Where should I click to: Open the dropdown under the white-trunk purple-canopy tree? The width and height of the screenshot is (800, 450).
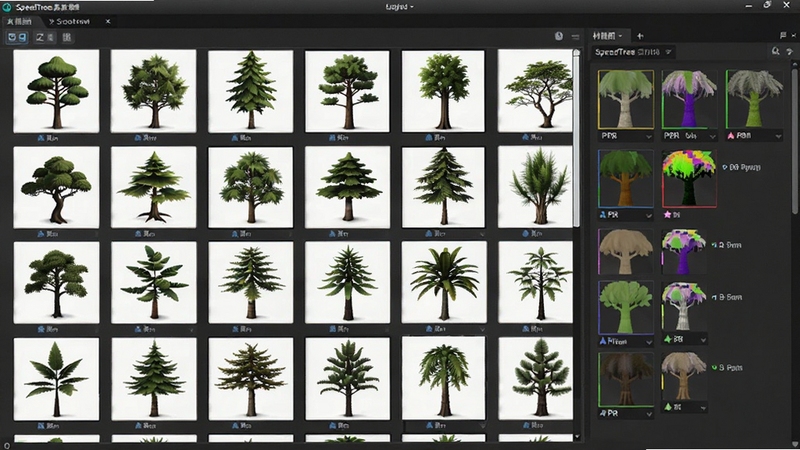click(703, 340)
